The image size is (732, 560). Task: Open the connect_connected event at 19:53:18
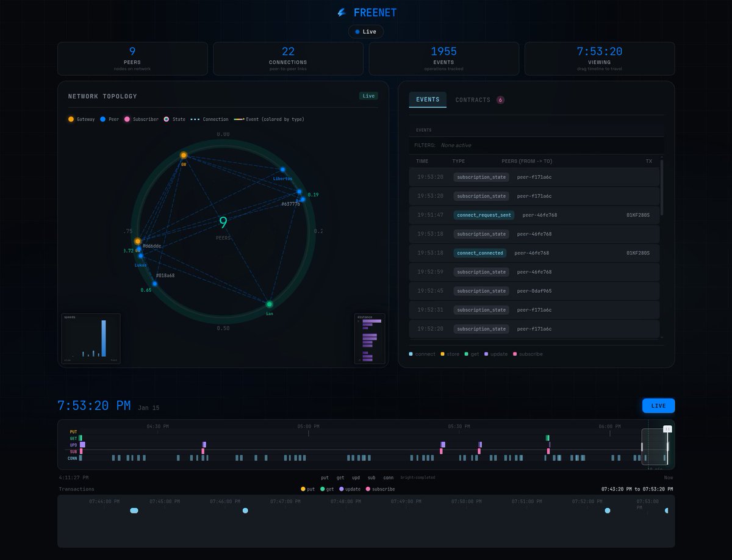click(534, 253)
